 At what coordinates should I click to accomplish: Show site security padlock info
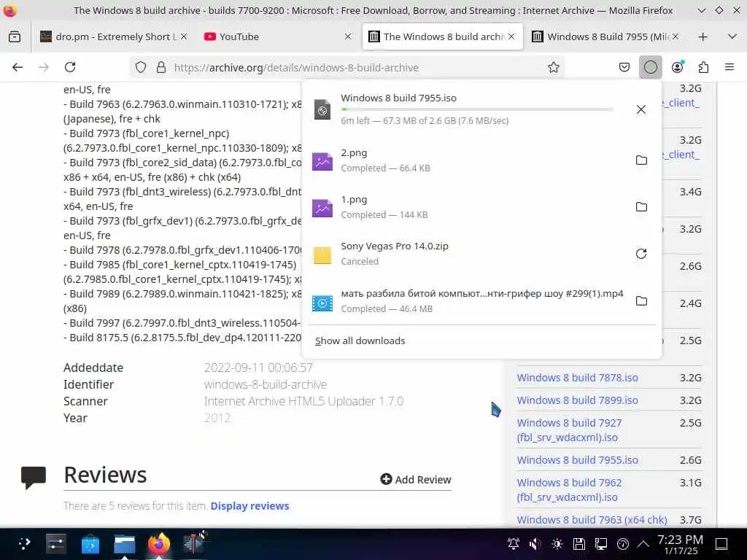pyautogui.click(x=161, y=67)
